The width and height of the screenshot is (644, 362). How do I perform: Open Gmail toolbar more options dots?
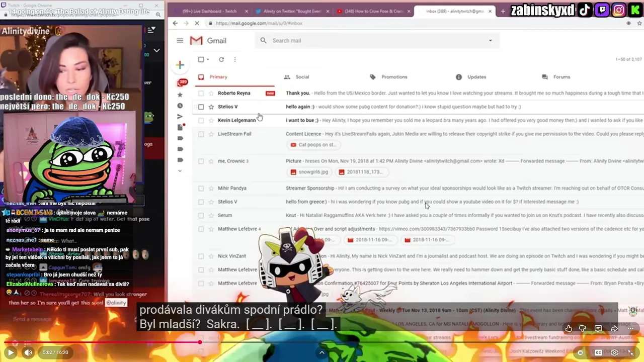[234, 59]
